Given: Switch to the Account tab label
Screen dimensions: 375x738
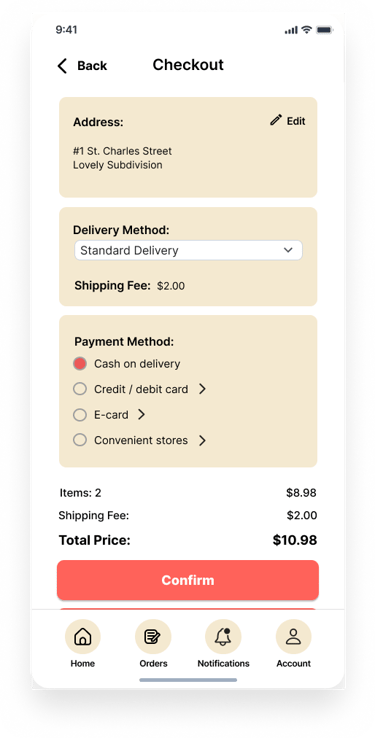Looking at the screenshot, I should click(294, 664).
